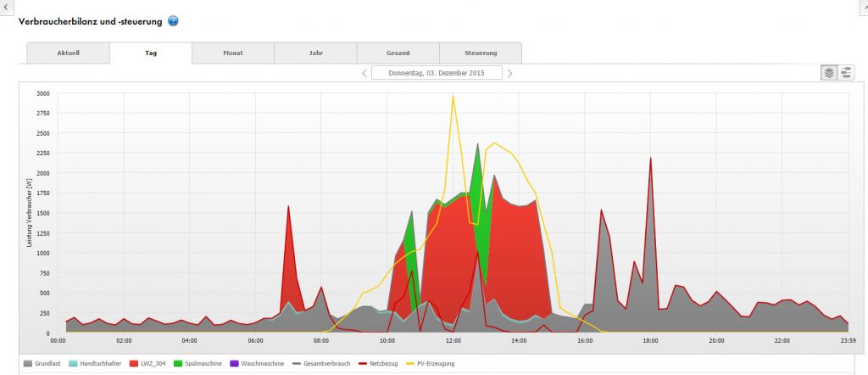Image resolution: width=868 pixels, height=375 pixels.
Task: Switch to bar timeline chart view
Action: [846, 73]
